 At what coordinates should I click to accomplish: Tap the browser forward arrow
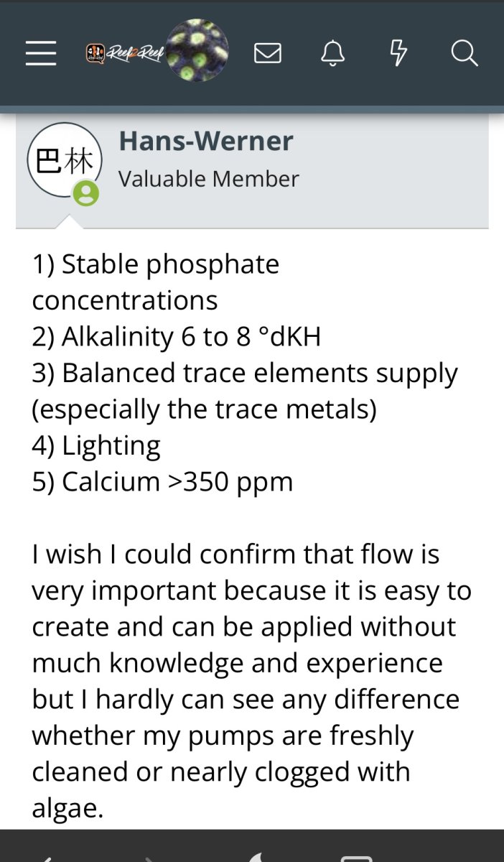pyautogui.click(x=147, y=858)
